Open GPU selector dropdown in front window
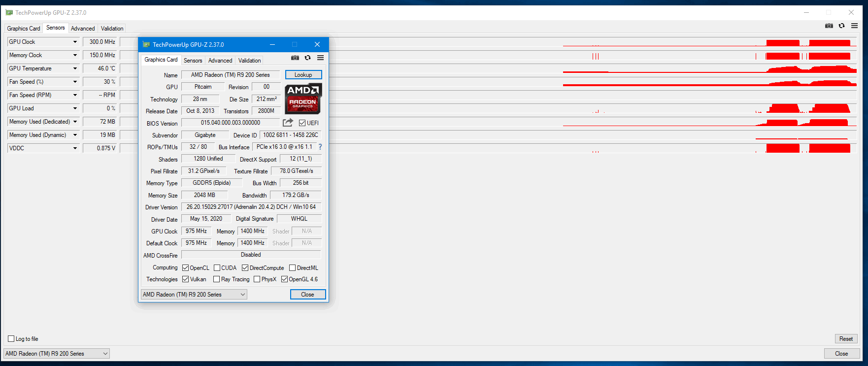Viewport: 868px width, 366px height. pyautogui.click(x=194, y=295)
